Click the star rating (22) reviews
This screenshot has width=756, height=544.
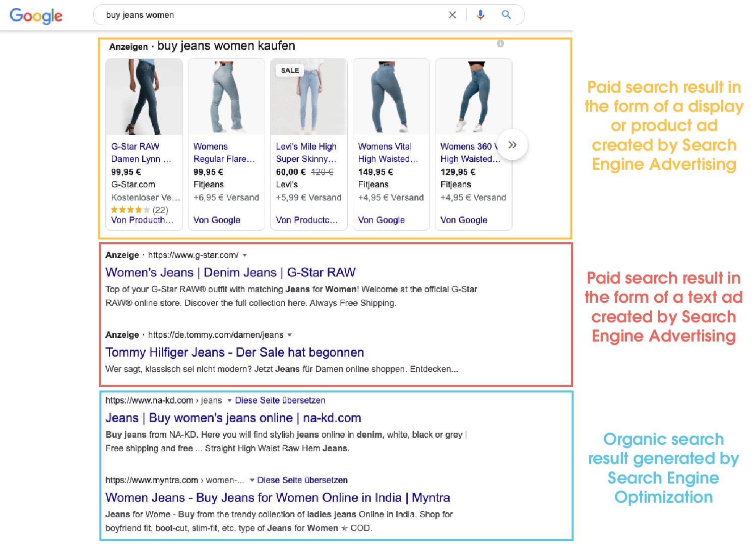pos(140,210)
